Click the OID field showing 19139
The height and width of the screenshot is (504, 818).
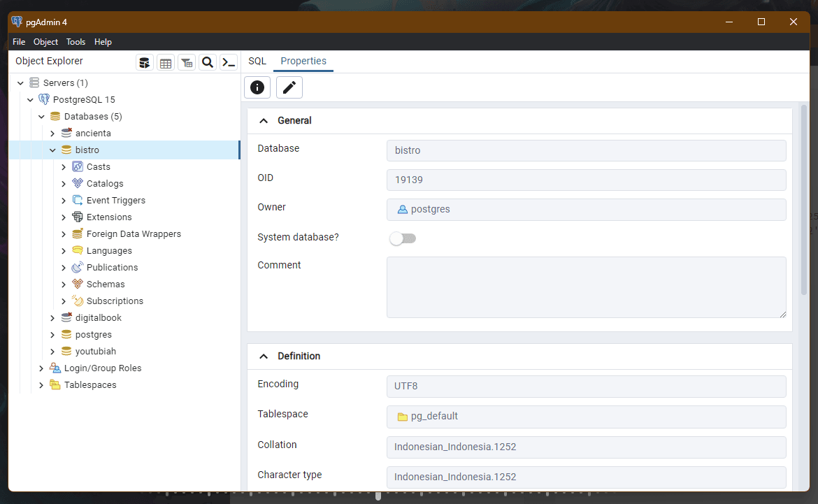coord(587,180)
